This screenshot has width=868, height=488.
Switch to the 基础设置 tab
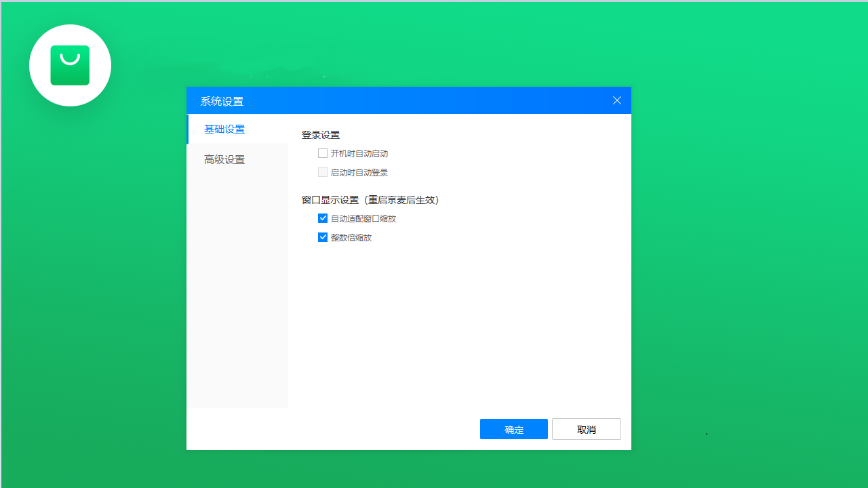237,129
